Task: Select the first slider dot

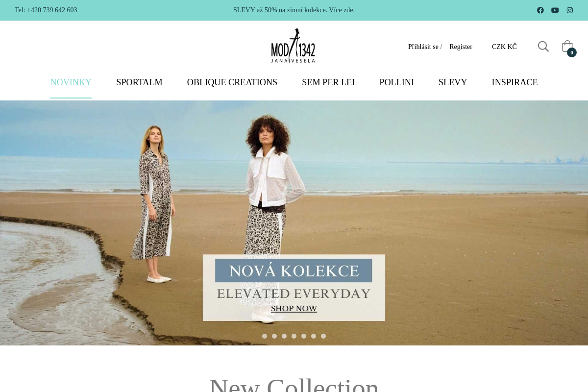Action: tap(265, 336)
